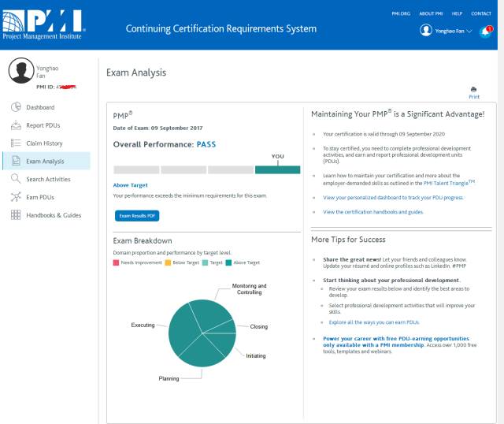Click the Claim History list icon

point(16,143)
